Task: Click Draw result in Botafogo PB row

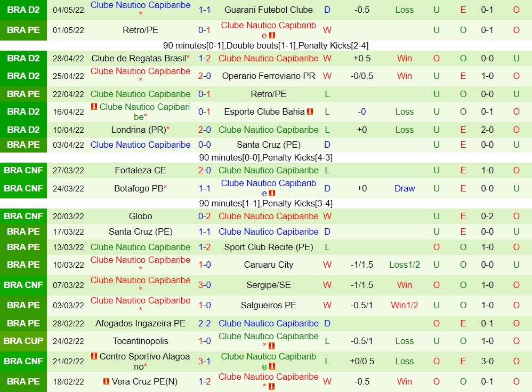Action: click(405, 188)
